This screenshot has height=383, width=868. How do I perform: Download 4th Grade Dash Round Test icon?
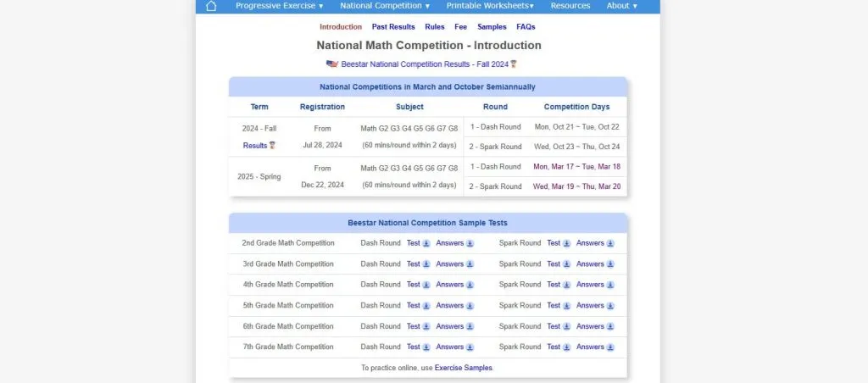coord(426,285)
